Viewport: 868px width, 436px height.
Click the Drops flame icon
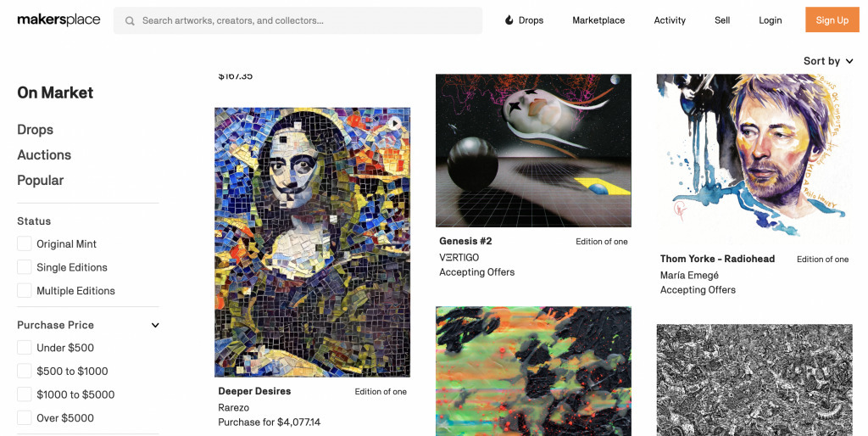(509, 20)
